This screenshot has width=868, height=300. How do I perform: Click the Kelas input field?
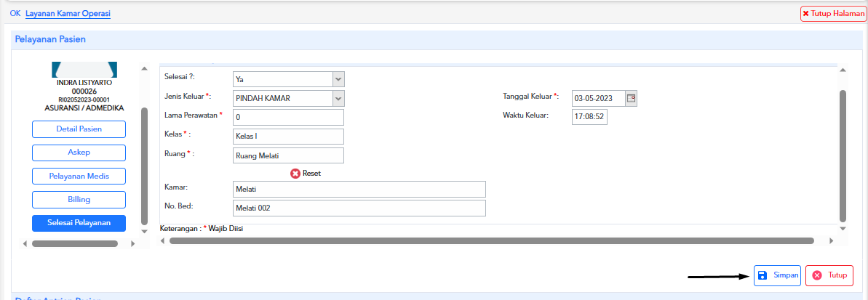(x=287, y=136)
